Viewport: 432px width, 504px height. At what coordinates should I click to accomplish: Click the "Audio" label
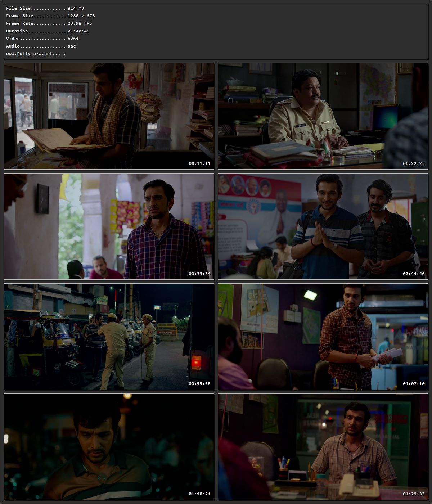coord(13,46)
